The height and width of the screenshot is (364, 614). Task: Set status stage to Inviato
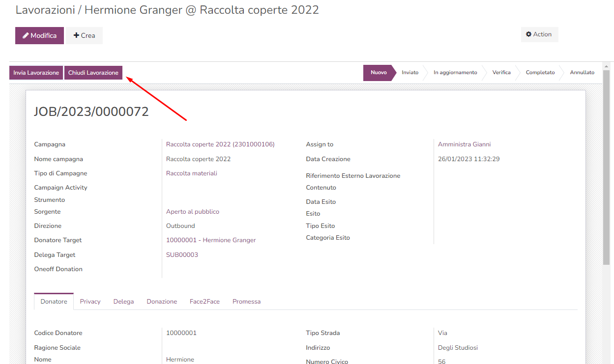coord(410,73)
